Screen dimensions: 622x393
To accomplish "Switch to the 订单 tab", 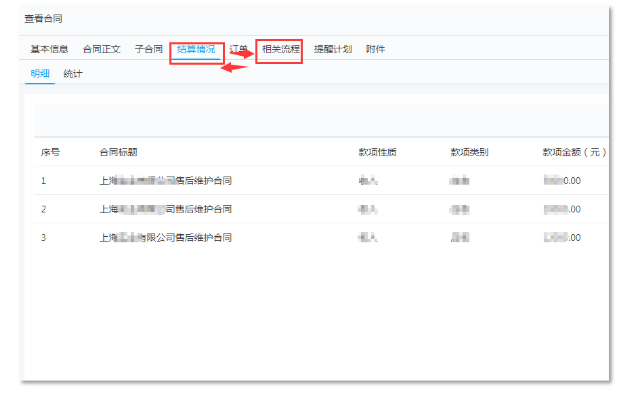I will 238,49.
